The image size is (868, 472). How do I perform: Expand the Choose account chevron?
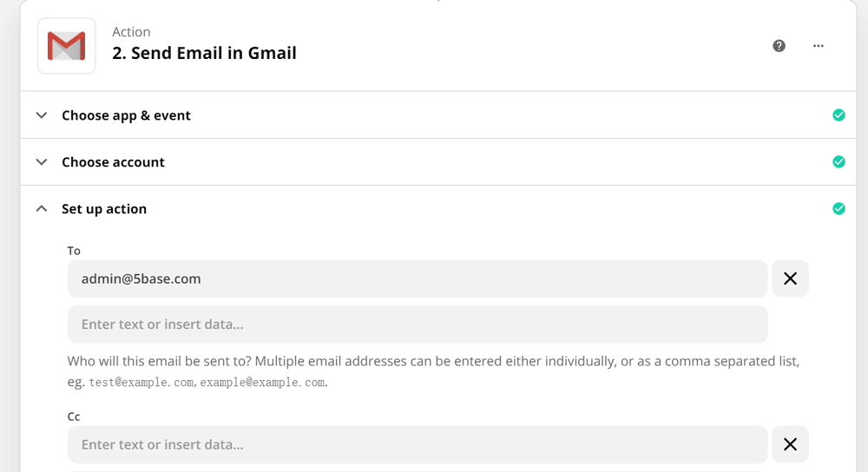(42, 162)
